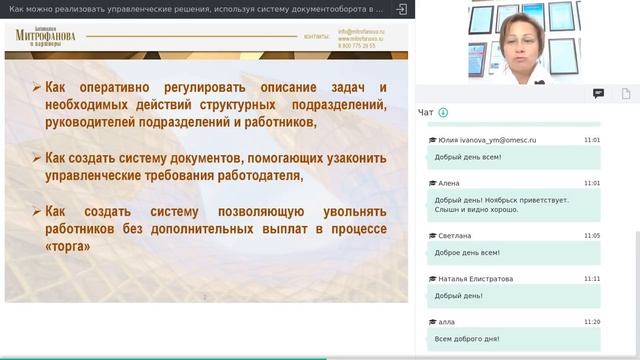Select Алена's message about Ноябрьск
This screenshot has height=360, width=640.
pyautogui.click(x=513, y=205)
